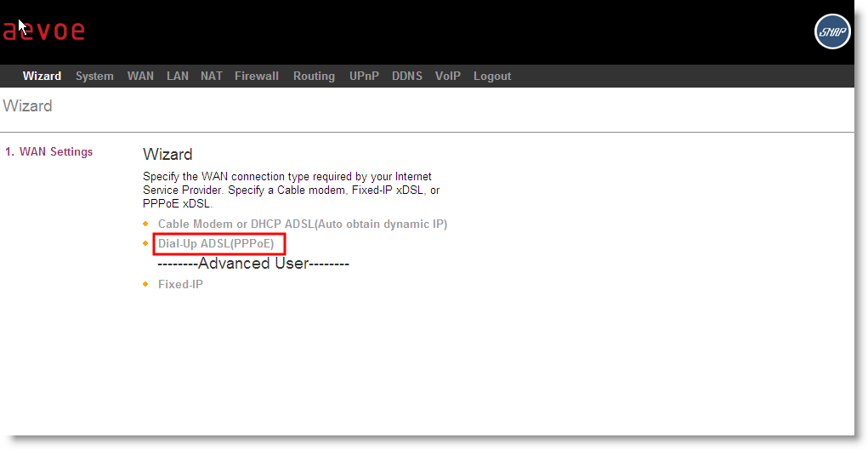
Task: Open the System menu
Action: tap(94, 77)
